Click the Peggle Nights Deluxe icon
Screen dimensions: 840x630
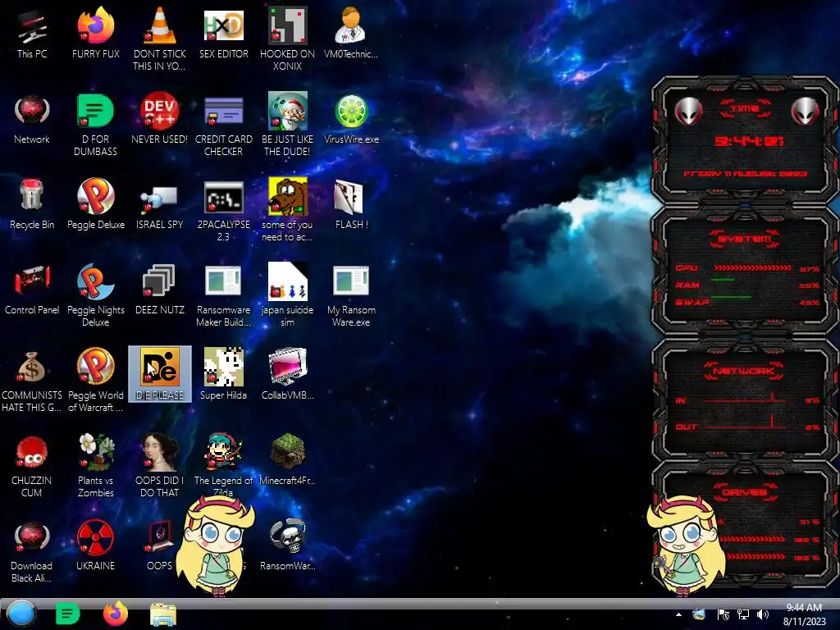click(95, 294)
